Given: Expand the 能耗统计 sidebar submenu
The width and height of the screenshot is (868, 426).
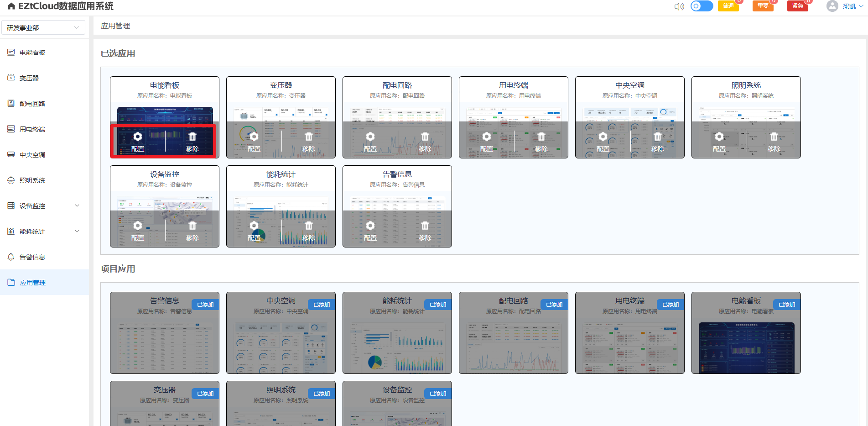Looking at the screenshot, I should (x=77, y=231).
